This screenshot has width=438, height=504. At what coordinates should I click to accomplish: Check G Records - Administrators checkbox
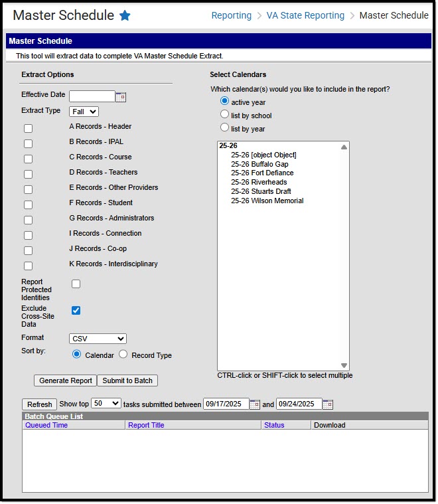(x=29, y=220)
